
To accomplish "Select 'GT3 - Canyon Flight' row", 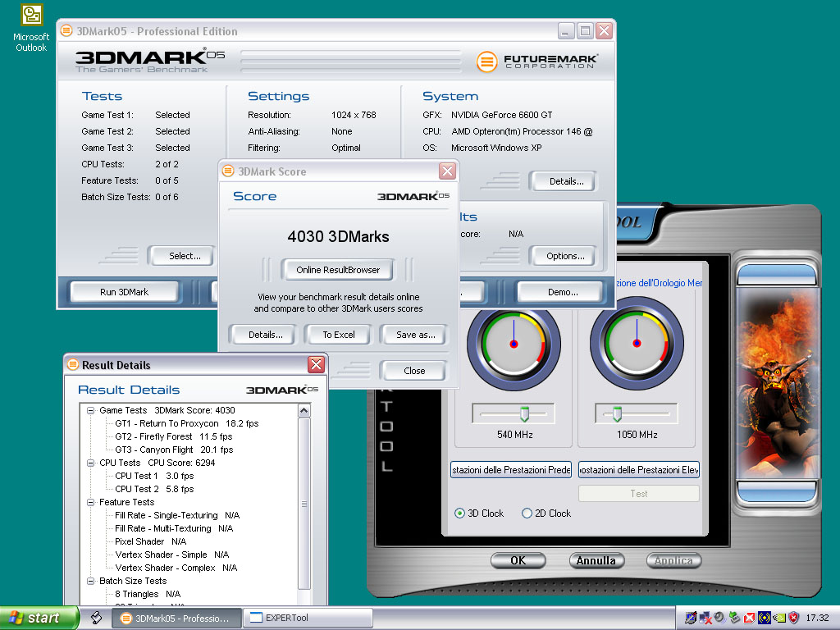I will coord(174,450).
